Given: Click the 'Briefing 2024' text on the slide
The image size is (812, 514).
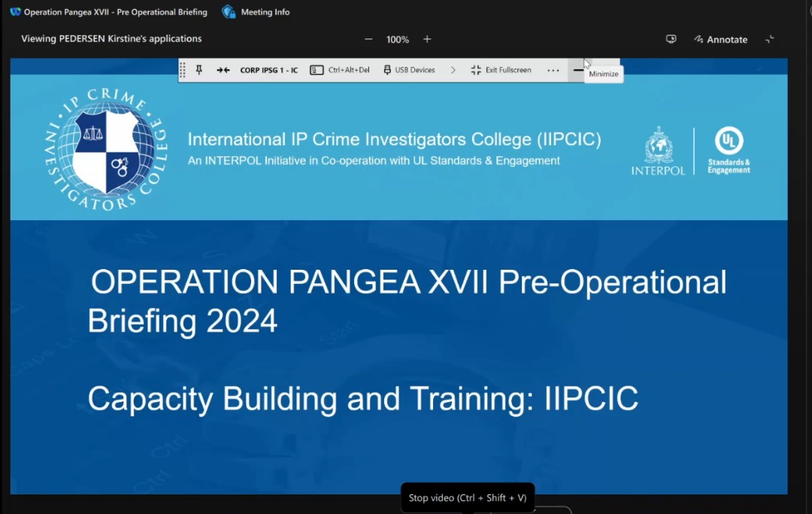Looking at the screenshot, I should pyautogui.click(x=182, y=322).
